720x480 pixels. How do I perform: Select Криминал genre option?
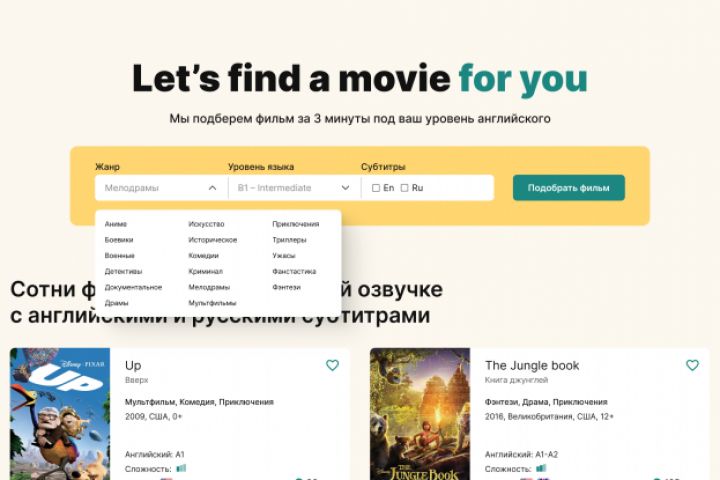205,271
